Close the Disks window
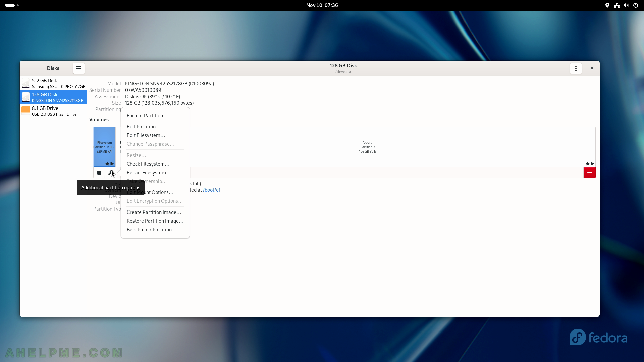644x362 pixels. pyautogui.click(x=592, y=68)
